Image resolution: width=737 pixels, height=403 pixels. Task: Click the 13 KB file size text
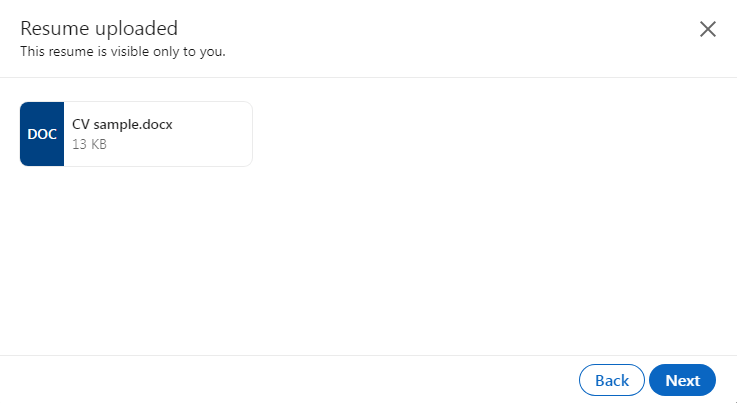point(89,144)
